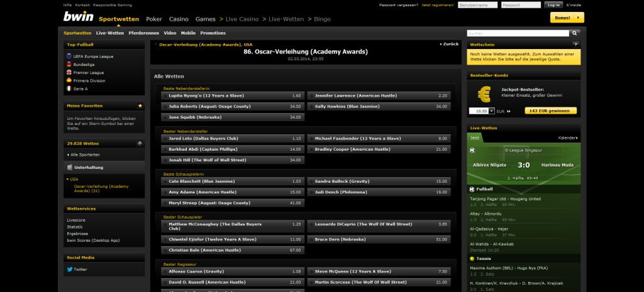Click Passwort vergessen link
Screen dimensions: 644x292
click(x=398, y=5)
